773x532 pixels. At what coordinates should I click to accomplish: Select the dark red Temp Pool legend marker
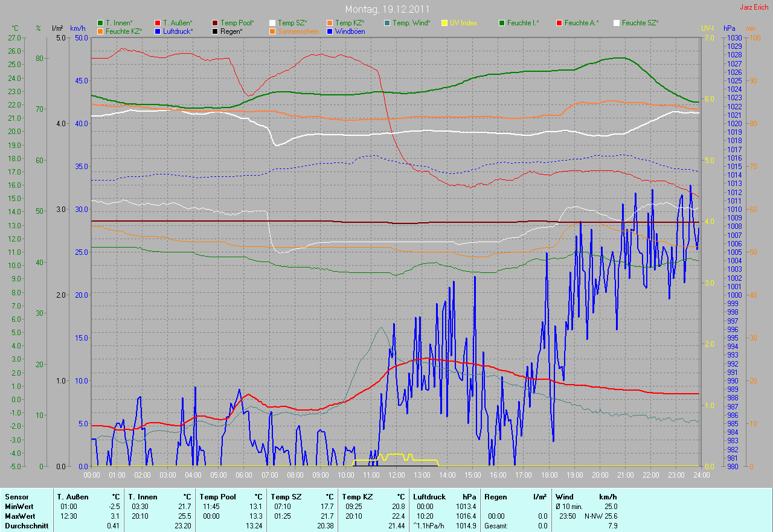[x=215, y=23]
